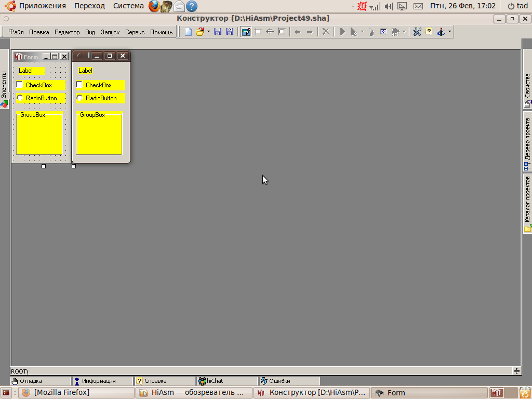Open HiAsm обозреватель in the taskbar
The height and width of the screenshot is (399, 532).
click(x=195, y=393)
